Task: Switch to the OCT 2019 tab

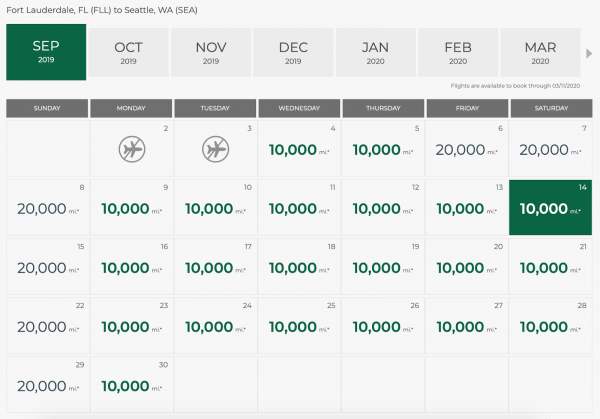Action: point(128,53)
